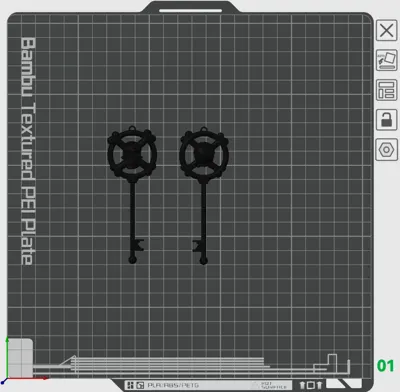Toggle the plate lock icon
The image size is (400, 392).
(x=386, y=119)
